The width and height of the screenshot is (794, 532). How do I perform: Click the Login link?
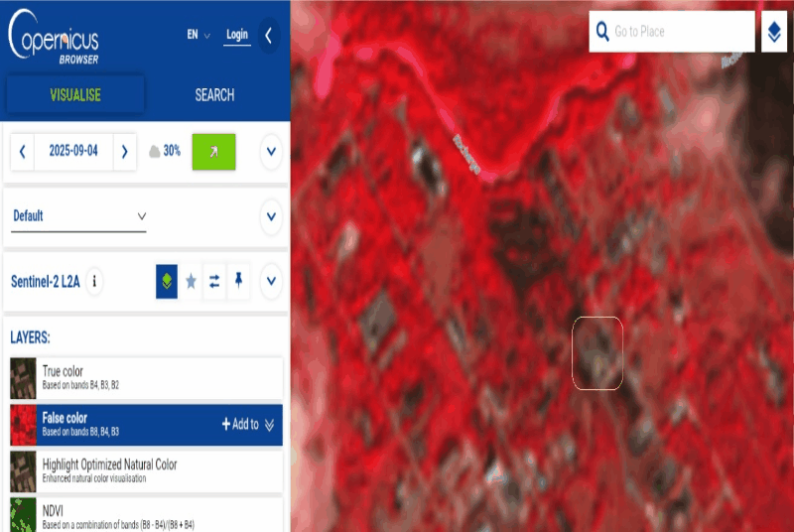[236, 35]
